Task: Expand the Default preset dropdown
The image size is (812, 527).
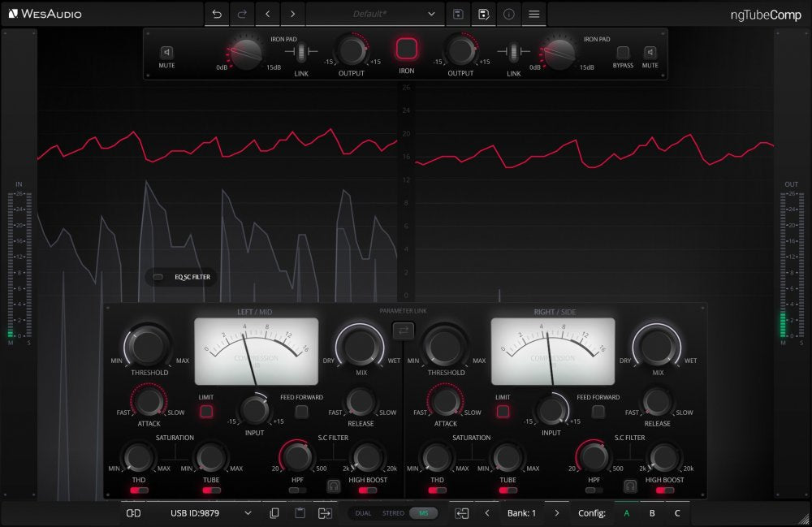Action: 431,14
